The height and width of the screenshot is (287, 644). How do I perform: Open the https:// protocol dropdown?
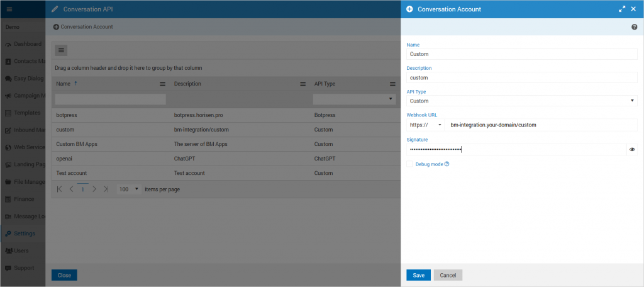coord(425,125)
